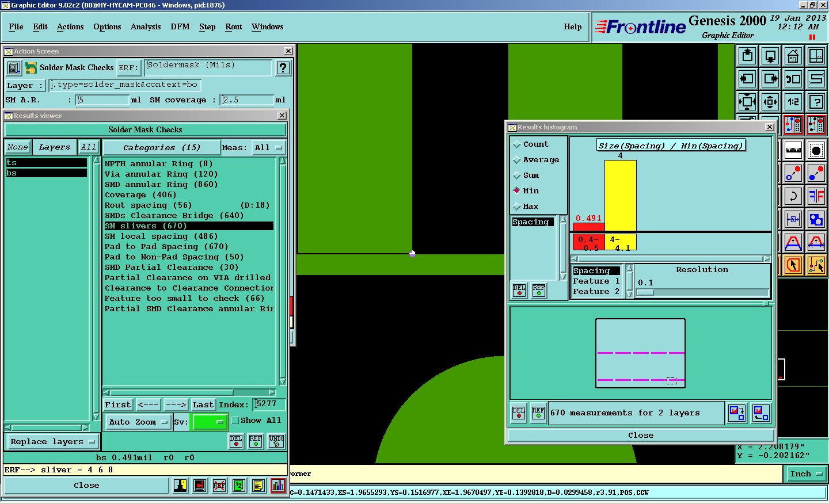Click Close at bottom of Results viewer
The height and width of the screenshot is (504, 829).
click(x=86, y=486)
